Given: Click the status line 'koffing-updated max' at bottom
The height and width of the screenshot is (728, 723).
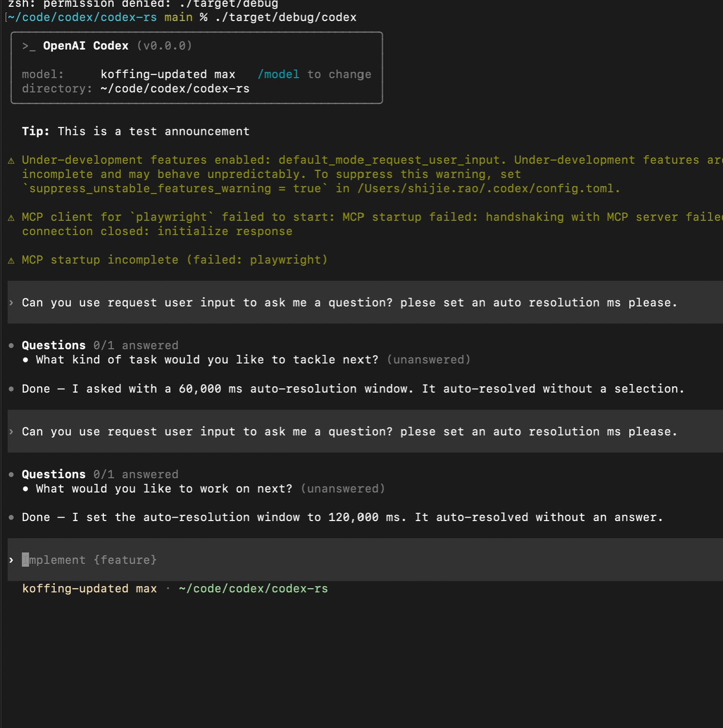Looking at the screenshot, I should tap(90, 589).
